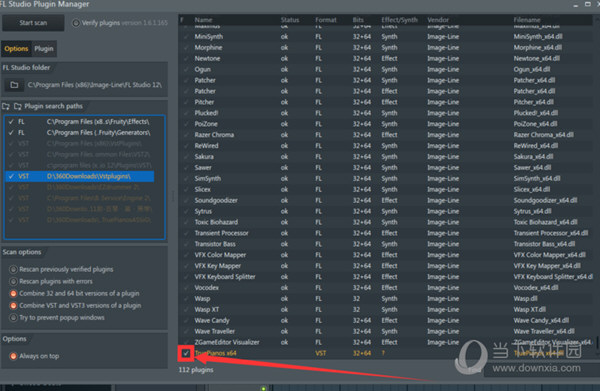The height and width of the screenshot is (391, 600).
Task: Select the Pitcher plugin row
Action: tap(386, 102)
